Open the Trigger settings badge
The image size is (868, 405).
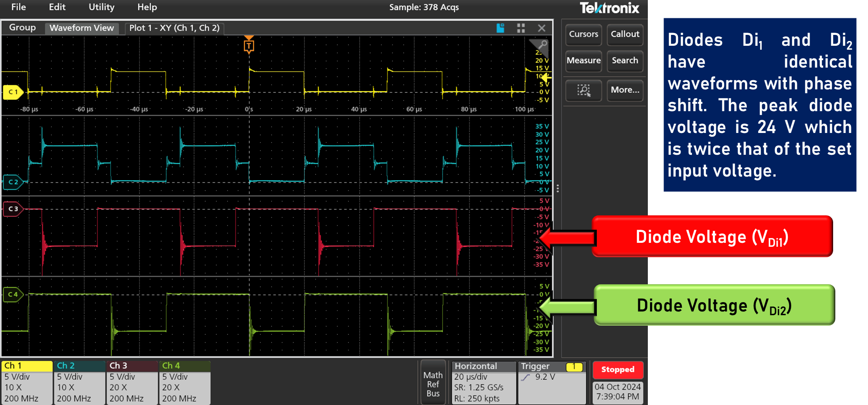pyautogui.click(x=551, y=382)
